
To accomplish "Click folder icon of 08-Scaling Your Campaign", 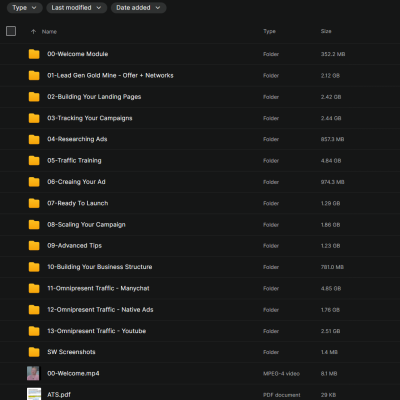I will [34, 225].
